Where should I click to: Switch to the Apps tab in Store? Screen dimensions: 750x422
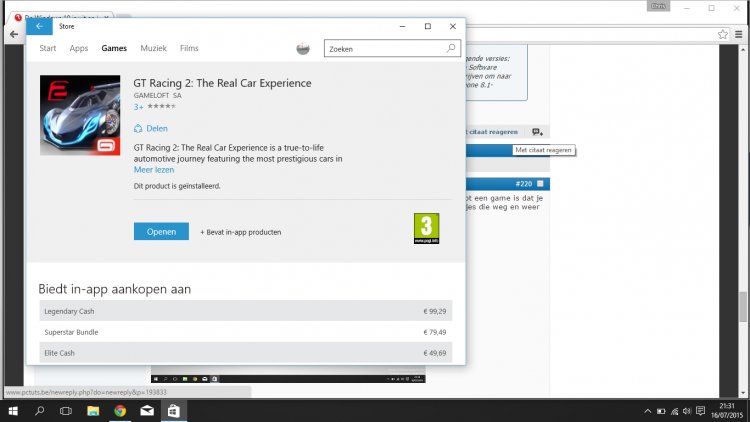pyautogui.click(x=79, y=48)
